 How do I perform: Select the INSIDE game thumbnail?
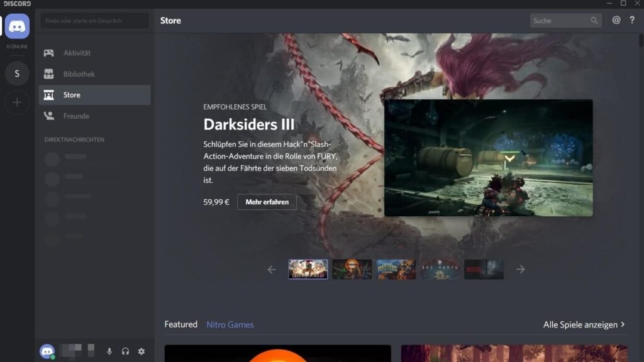(483, 268)
